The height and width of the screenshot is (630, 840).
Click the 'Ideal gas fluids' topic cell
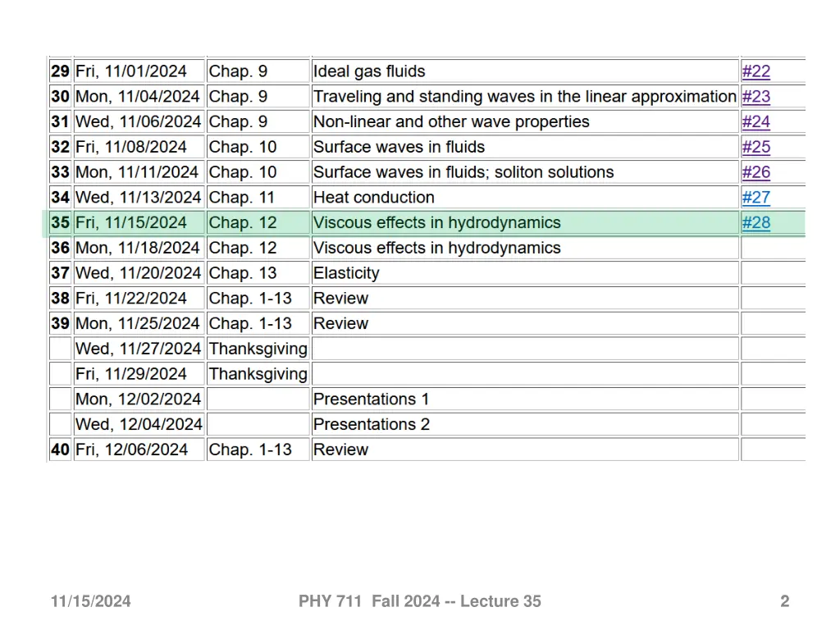(369, 71)
